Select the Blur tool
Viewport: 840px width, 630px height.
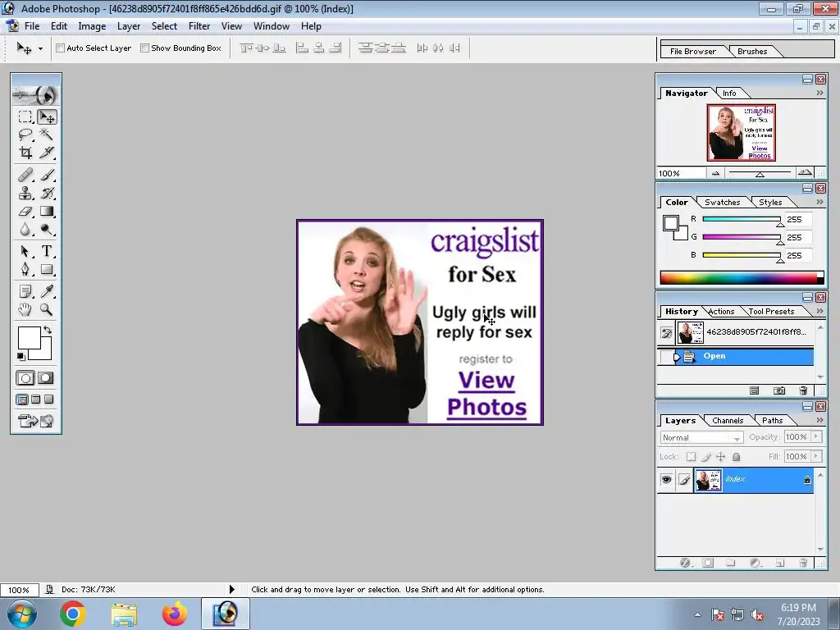[x=25, y=230]
